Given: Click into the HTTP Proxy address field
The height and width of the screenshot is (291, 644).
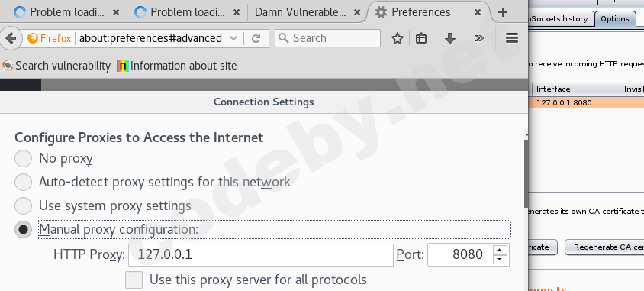Looking at the screenshot, I should pos(261,255).
